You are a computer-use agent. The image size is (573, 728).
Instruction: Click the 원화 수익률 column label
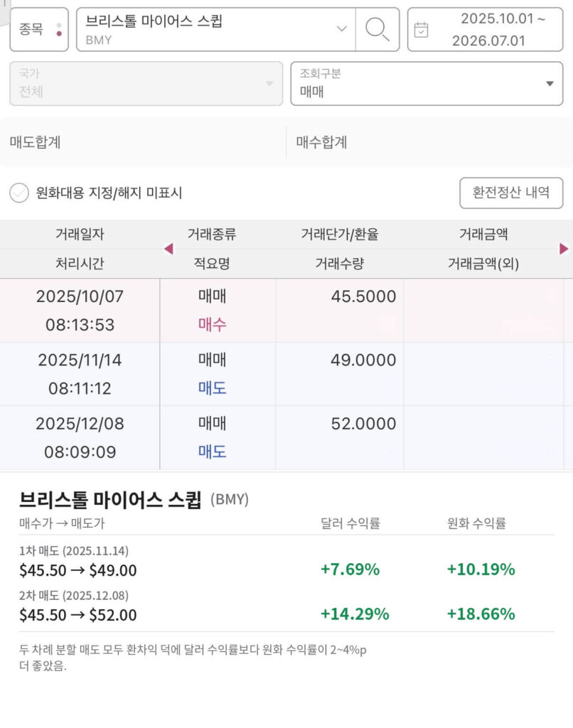pos(476,523)
